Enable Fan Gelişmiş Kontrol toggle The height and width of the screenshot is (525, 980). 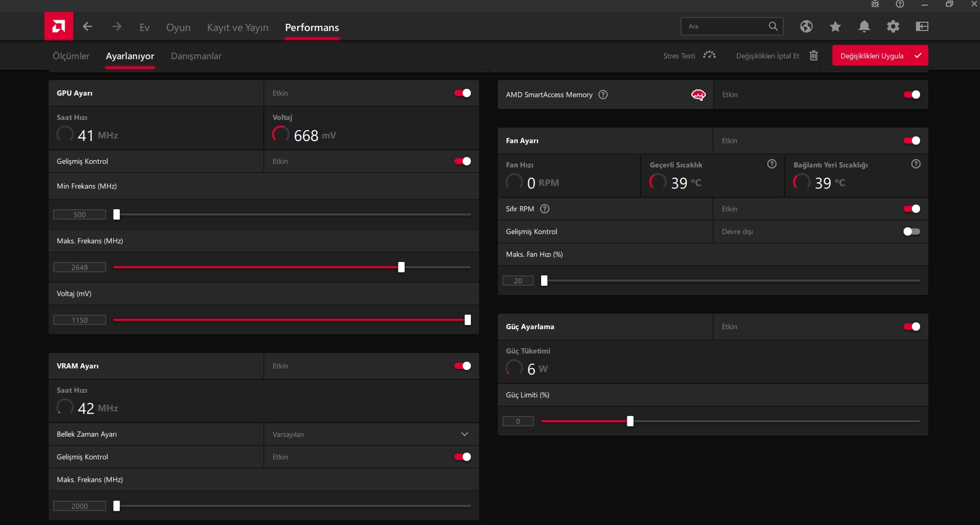click(x=911, y=231)
